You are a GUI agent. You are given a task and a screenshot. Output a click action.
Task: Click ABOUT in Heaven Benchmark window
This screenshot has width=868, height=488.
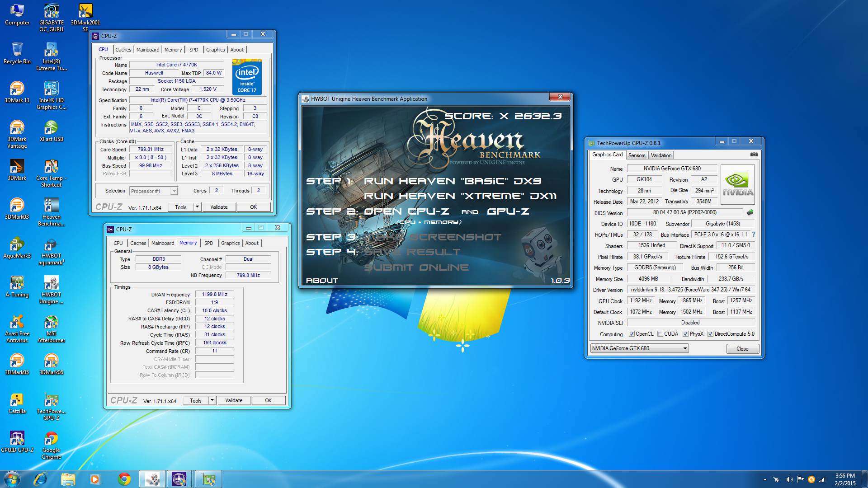tap(322, 281)
